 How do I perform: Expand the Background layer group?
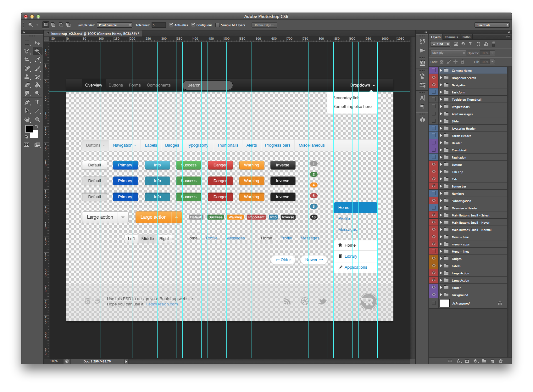(x=441, y=295)
